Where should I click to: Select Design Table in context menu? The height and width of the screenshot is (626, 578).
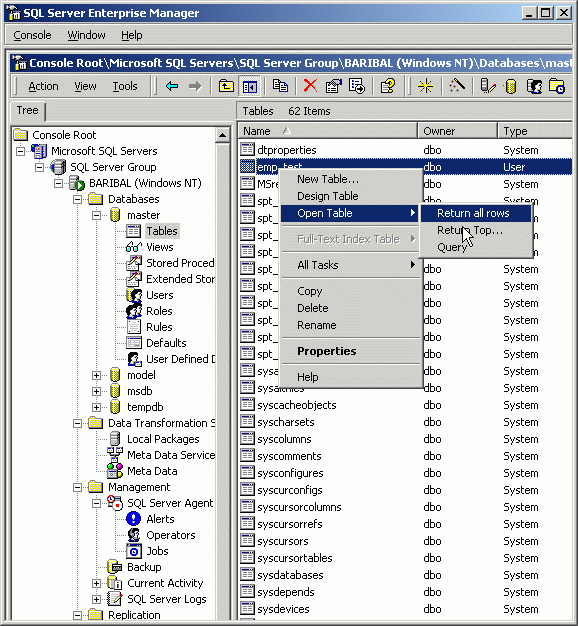coord(351,196)
